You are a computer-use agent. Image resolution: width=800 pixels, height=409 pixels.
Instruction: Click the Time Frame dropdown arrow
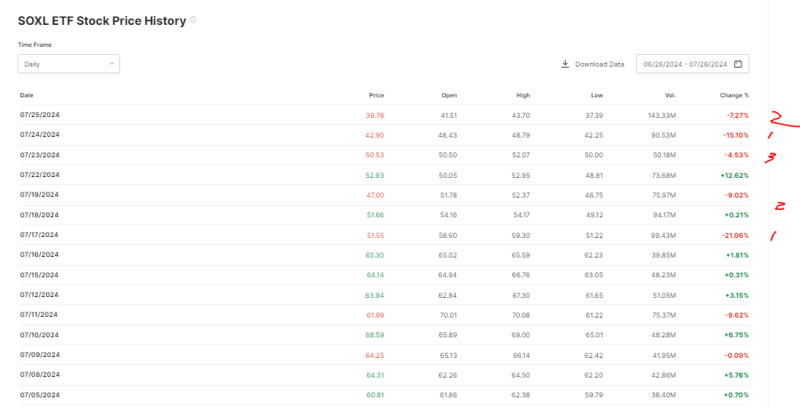point(111,64)
